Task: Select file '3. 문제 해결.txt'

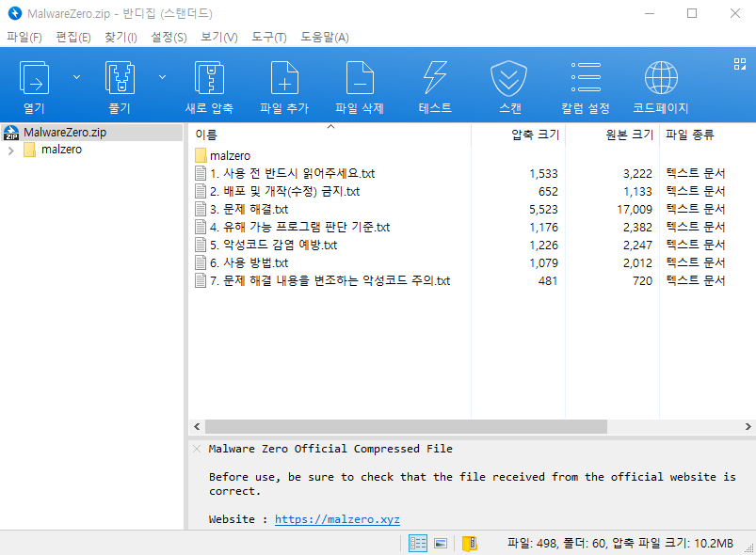Action: point(242,209)
